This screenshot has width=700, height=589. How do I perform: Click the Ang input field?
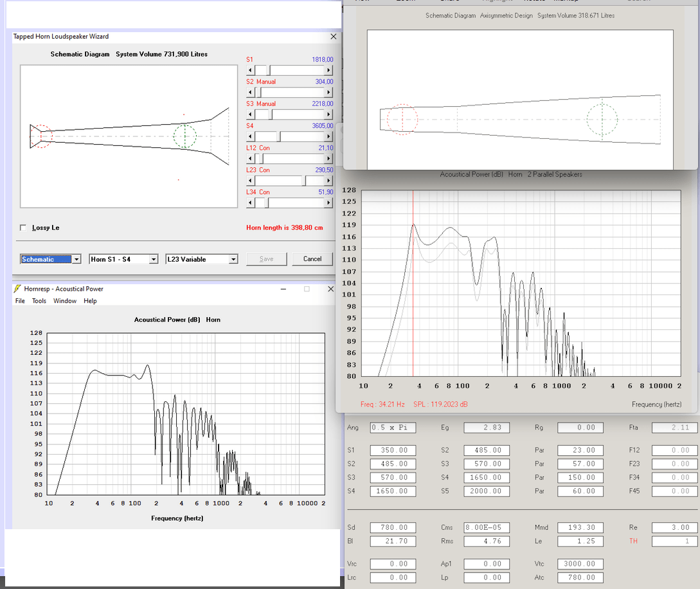393,428
